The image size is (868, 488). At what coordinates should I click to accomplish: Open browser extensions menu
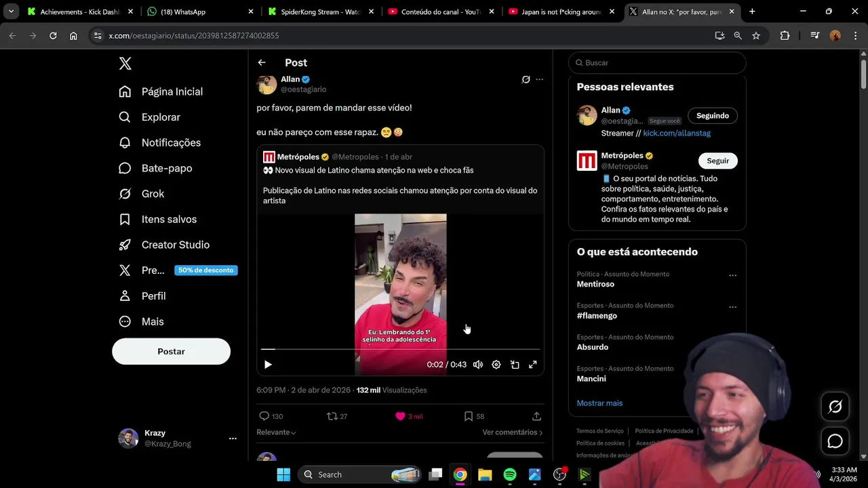785,35
